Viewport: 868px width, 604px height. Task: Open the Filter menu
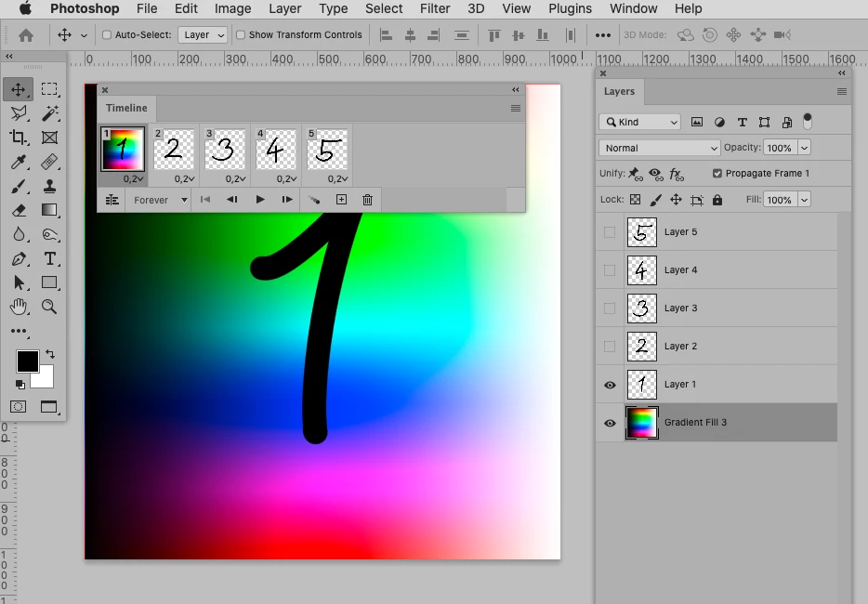(x=435, y=9)
